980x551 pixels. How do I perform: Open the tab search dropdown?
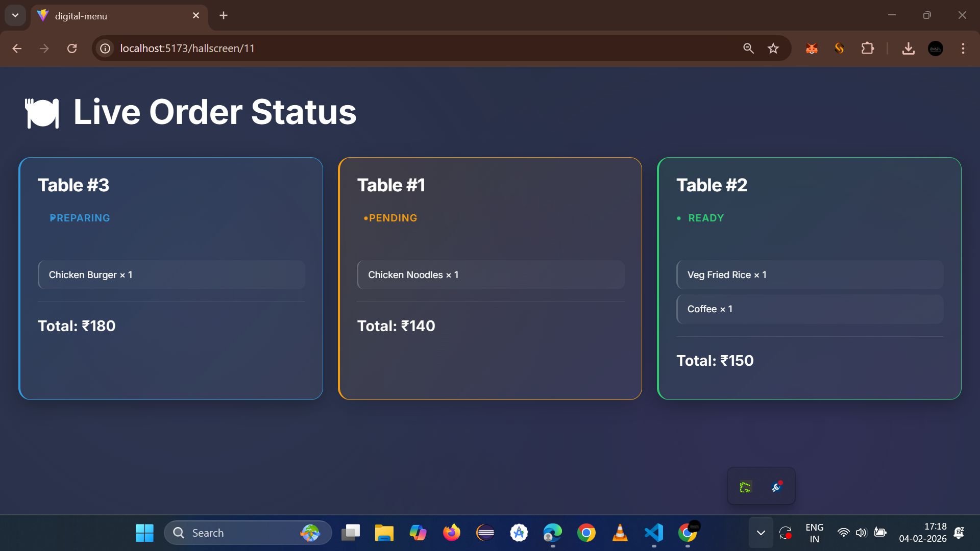tap(15, 15)
